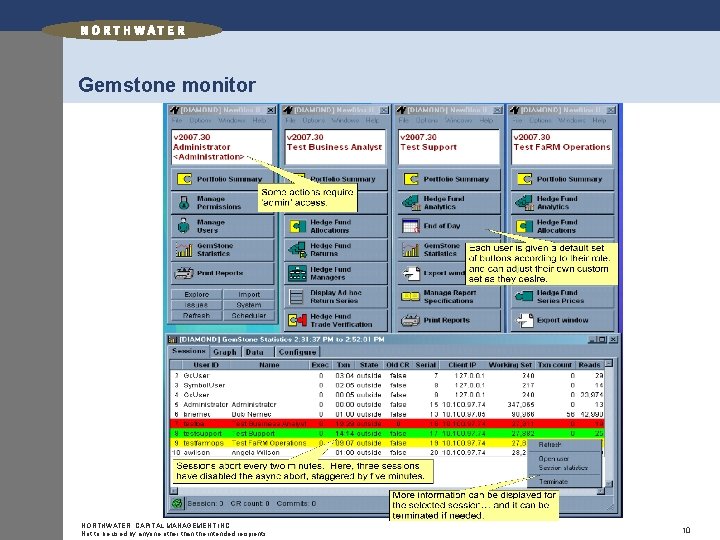Open Hedge Fund Analytics in Test Support window
The image size is (720, 540).
(450, 203)
